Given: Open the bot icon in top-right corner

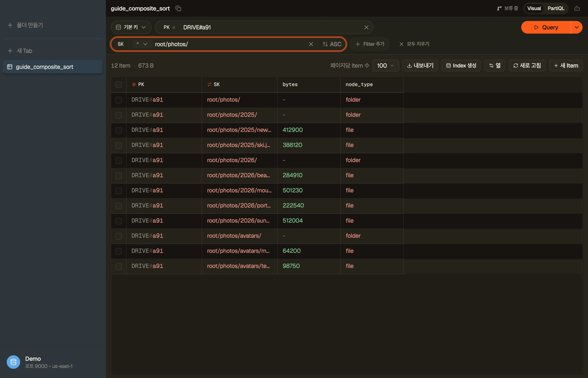Looking at the screenshot, I should pos(577,9).
